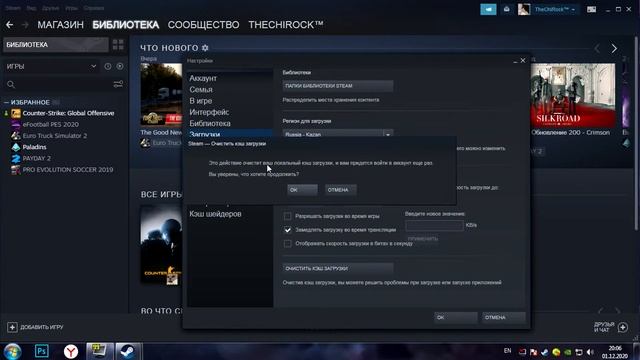Click the Steam taskbar icon
This screenshot has height=360, width=640.
coord(128,351)
